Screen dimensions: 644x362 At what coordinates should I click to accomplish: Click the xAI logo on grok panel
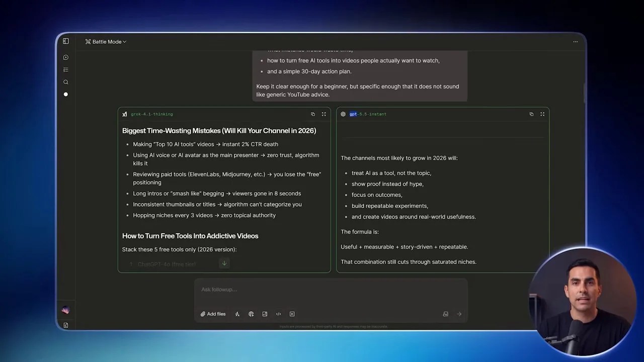125,114
